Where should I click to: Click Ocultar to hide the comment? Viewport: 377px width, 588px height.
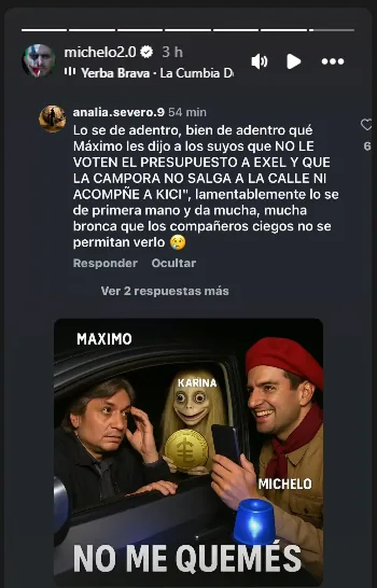[x=174, y=263]
